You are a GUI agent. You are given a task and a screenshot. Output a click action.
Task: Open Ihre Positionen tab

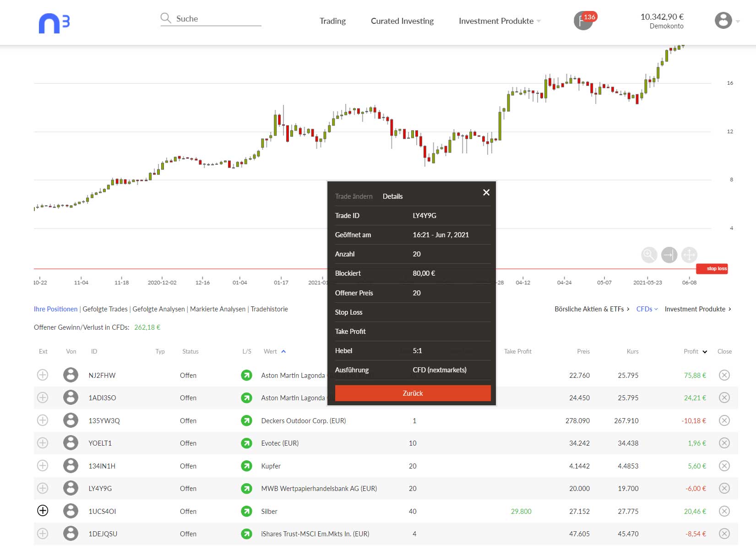point(55,309)
